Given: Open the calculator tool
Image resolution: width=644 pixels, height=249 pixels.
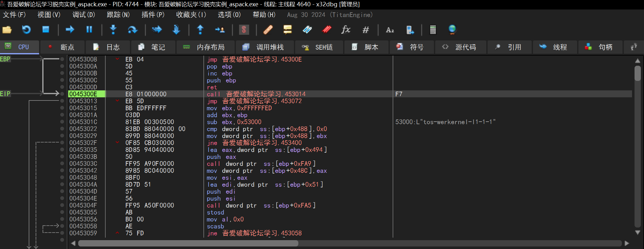Looking at the screenshot, I should 433,30.
